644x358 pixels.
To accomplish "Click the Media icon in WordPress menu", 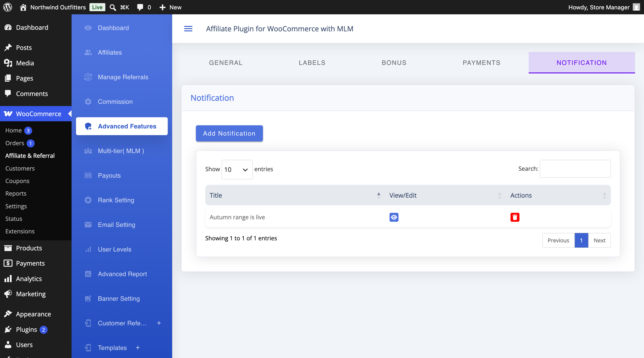I will pyautogui.click(x=8, y=63).
